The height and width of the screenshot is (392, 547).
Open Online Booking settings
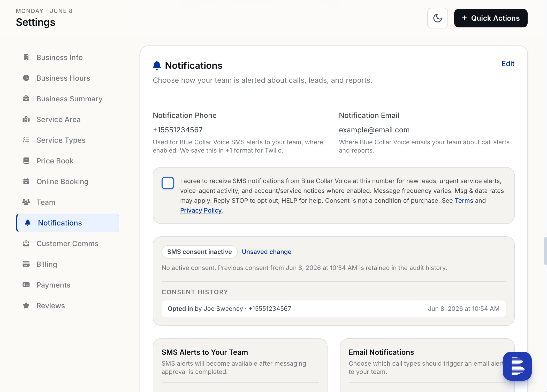(x=67, y=182)
